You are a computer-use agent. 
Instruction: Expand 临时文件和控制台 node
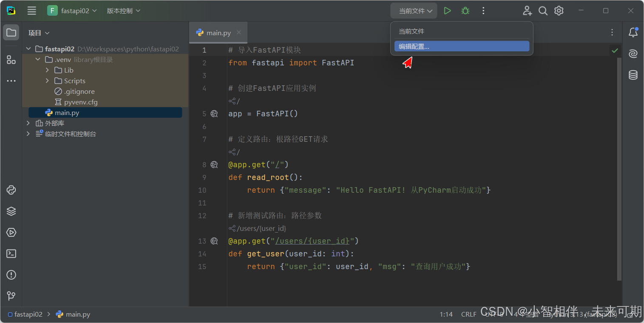click(28, 134)
